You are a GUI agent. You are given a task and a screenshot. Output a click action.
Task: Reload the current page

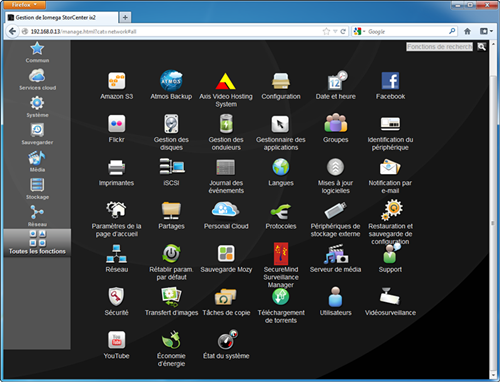coord(343,31)
